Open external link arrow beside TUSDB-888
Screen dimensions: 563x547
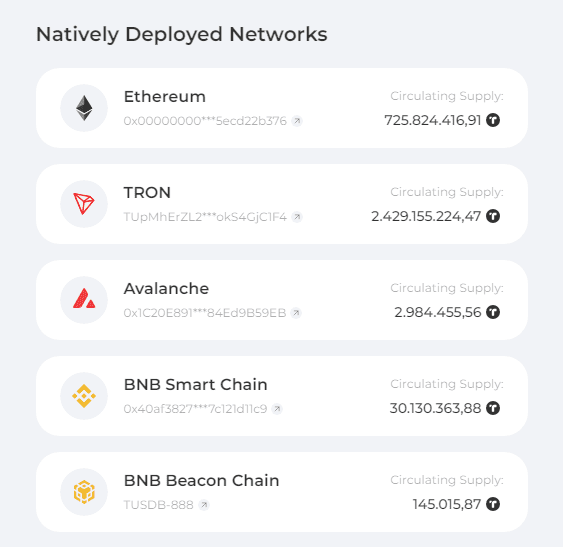coord(204,505)
